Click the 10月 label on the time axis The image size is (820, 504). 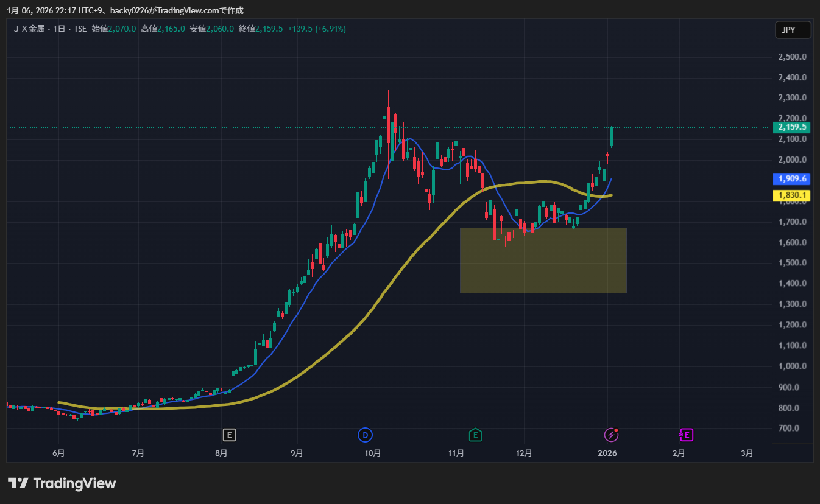point(373,453)
